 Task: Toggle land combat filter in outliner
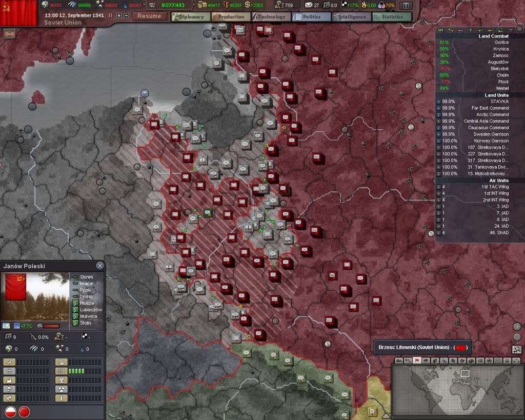pyautogui.click(x=471, y=30)
